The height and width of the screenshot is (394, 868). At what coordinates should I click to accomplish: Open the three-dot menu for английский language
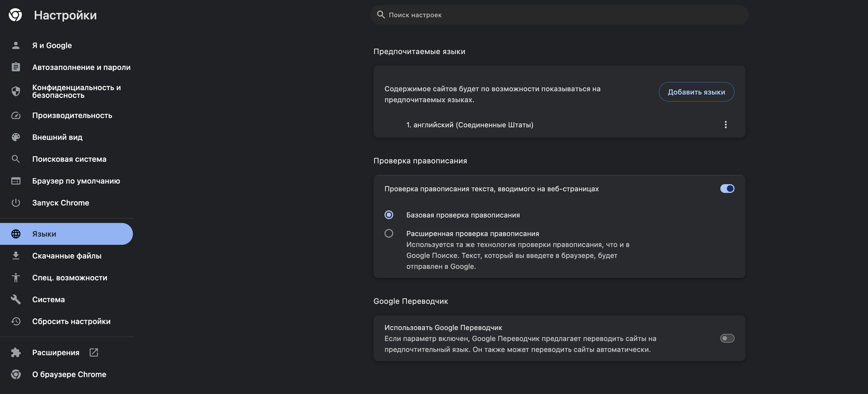pos(726,125)
